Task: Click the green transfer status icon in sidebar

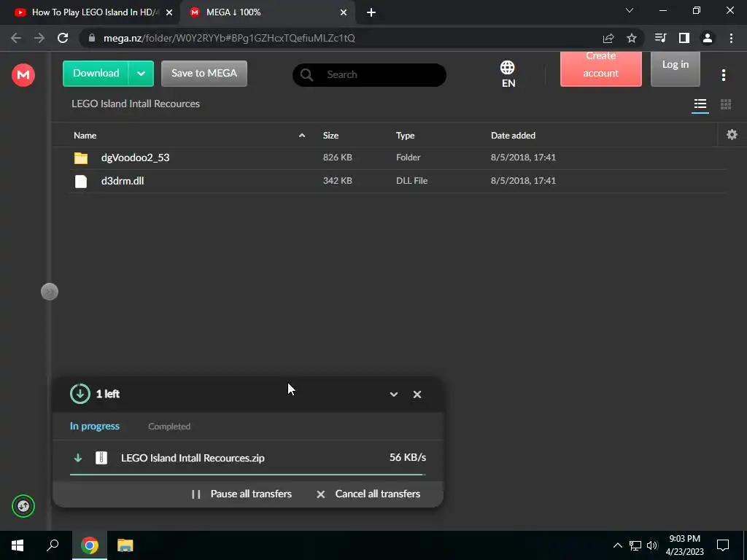Action: click(x=23, y=506)
